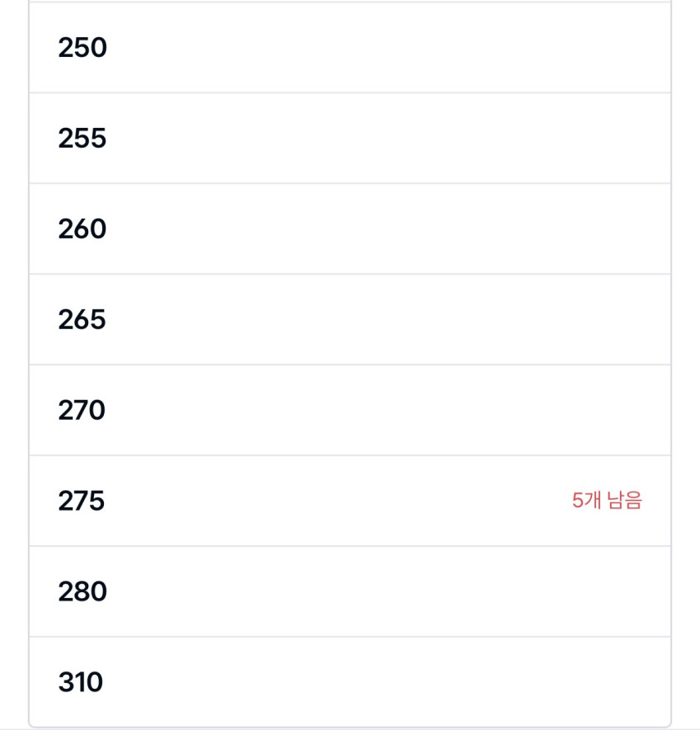Tap the "280" size label
This screenshot has width=700, height=730.
pyautogui.click(x=82, y=591)
